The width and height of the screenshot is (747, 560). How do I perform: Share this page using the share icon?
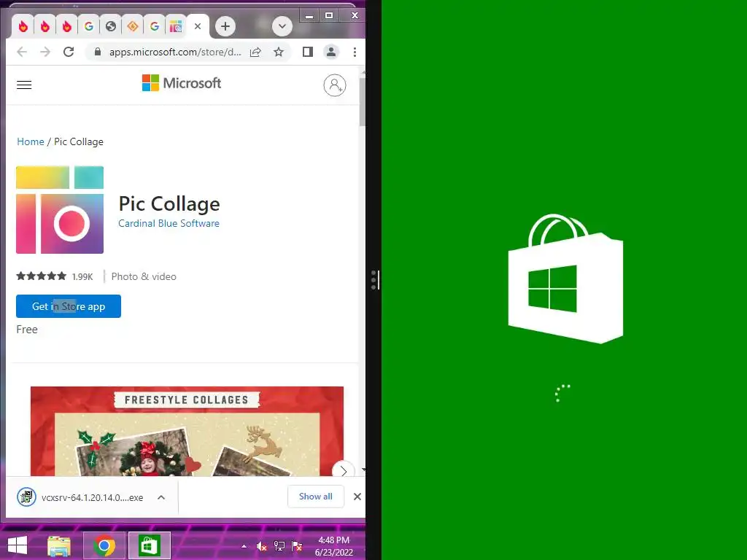[x=255, y=52]
